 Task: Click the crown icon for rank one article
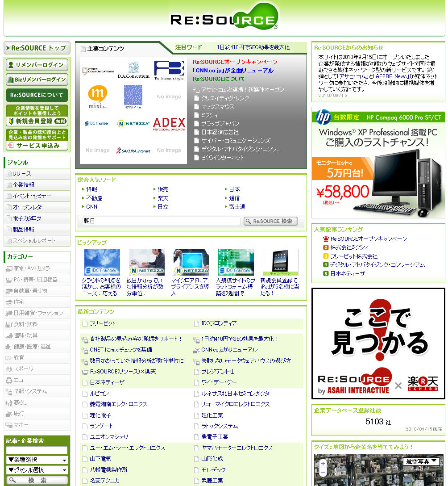[326, 239]
